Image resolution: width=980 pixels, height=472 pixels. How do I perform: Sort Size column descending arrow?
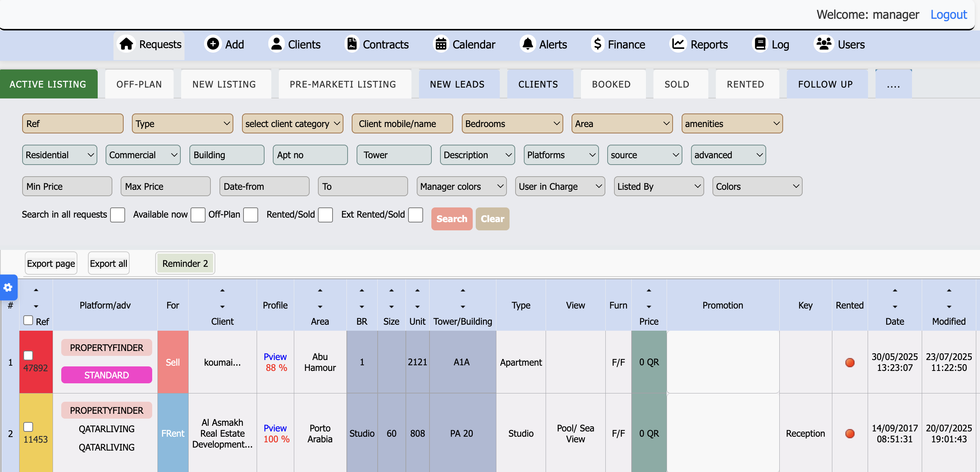tap(392, 306)
